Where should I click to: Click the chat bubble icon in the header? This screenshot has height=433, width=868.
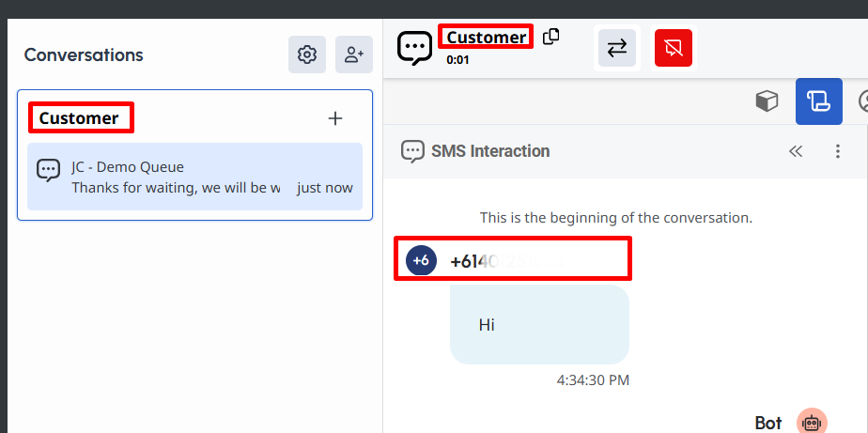click(x=414, y=48)
